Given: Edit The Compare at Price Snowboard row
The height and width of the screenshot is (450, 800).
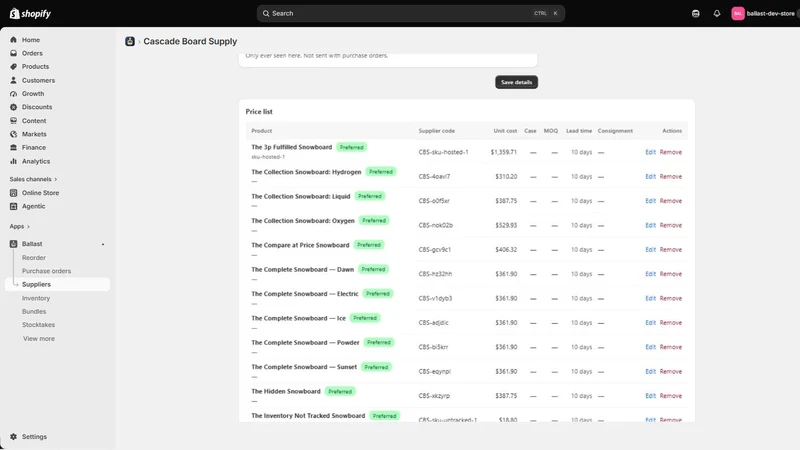Looking at the screenshot, I should click(651, 249).
